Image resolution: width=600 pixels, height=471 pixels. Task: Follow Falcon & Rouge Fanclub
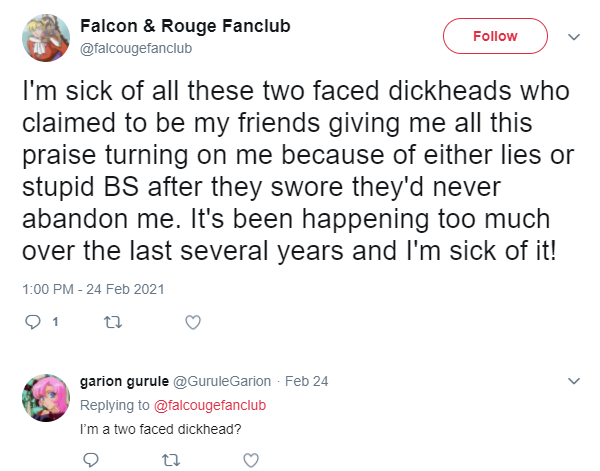[x=495, y=36]
